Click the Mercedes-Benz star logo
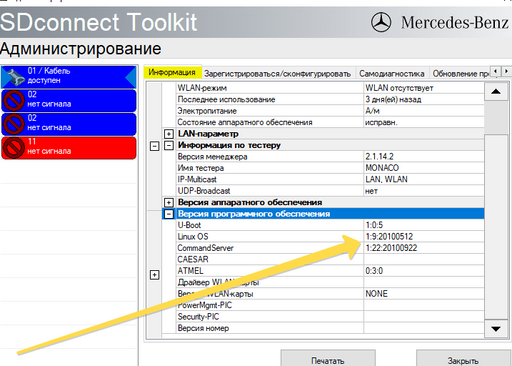Image resolution: width=512 pixels, height=366 pixels. (x=381, y=22)
